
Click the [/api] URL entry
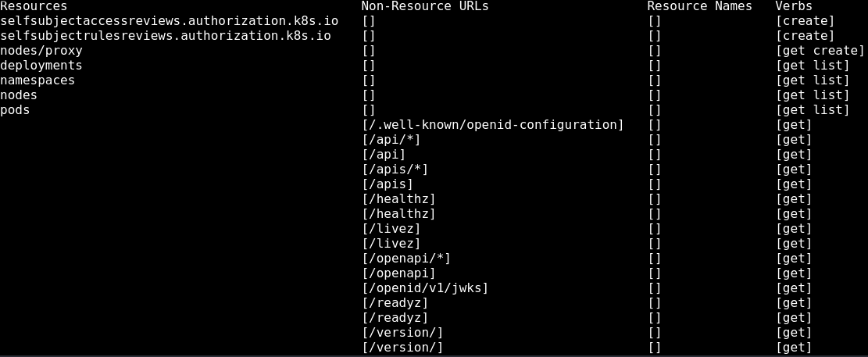click(x=384, y=155)
